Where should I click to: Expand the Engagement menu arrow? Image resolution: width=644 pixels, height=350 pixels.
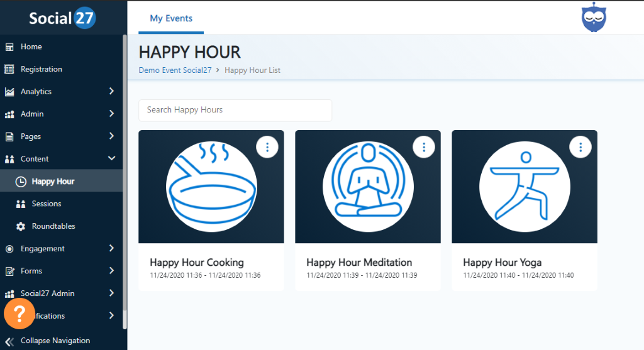[x=111, y=248]
